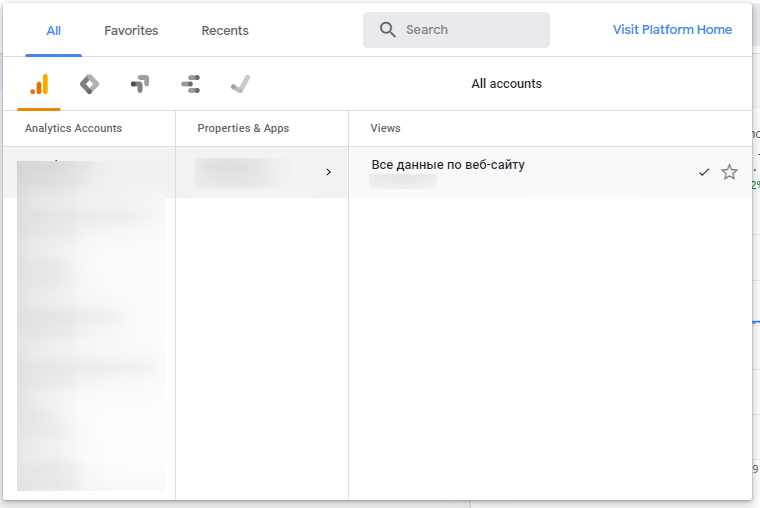Focus the Search input field

pyautogui.click(x=470, y=30)
